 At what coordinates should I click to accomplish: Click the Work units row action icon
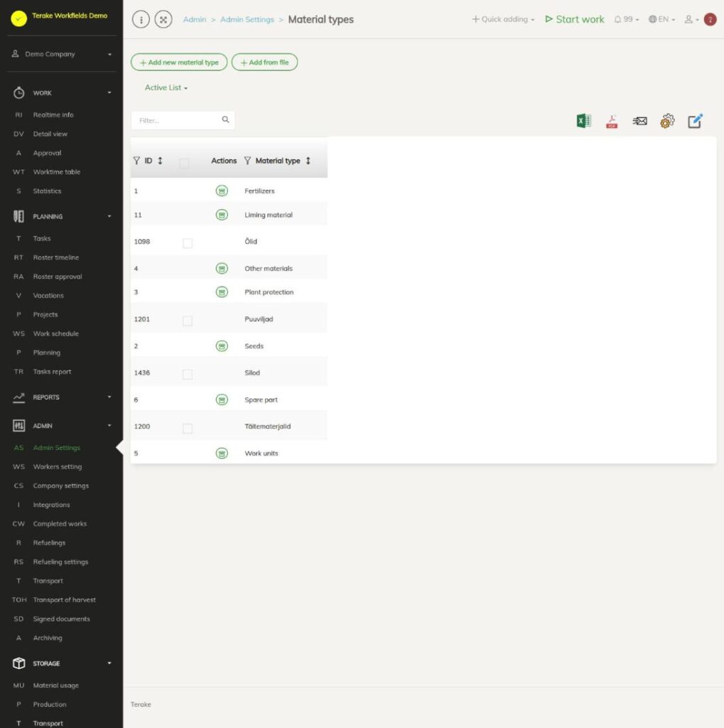click(x=222, y=453)
